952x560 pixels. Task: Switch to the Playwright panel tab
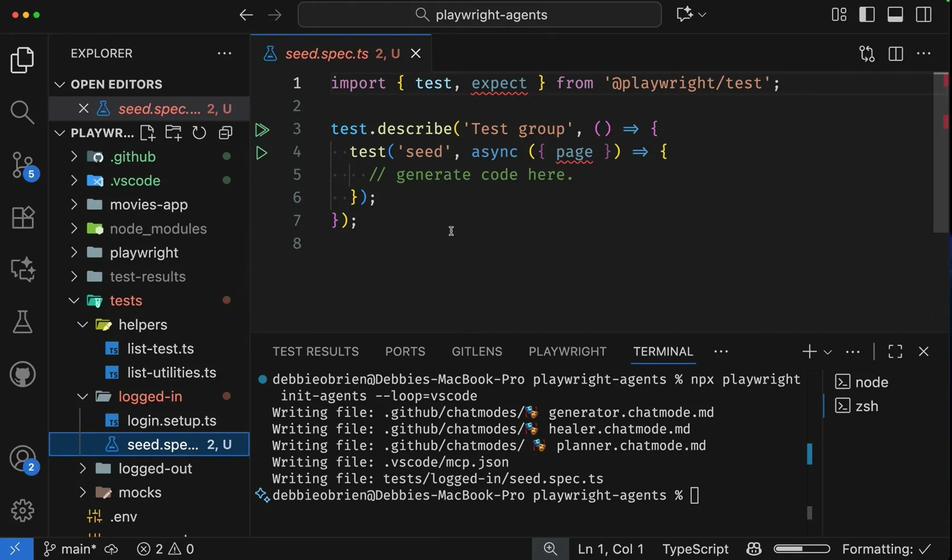click(567, 352)
